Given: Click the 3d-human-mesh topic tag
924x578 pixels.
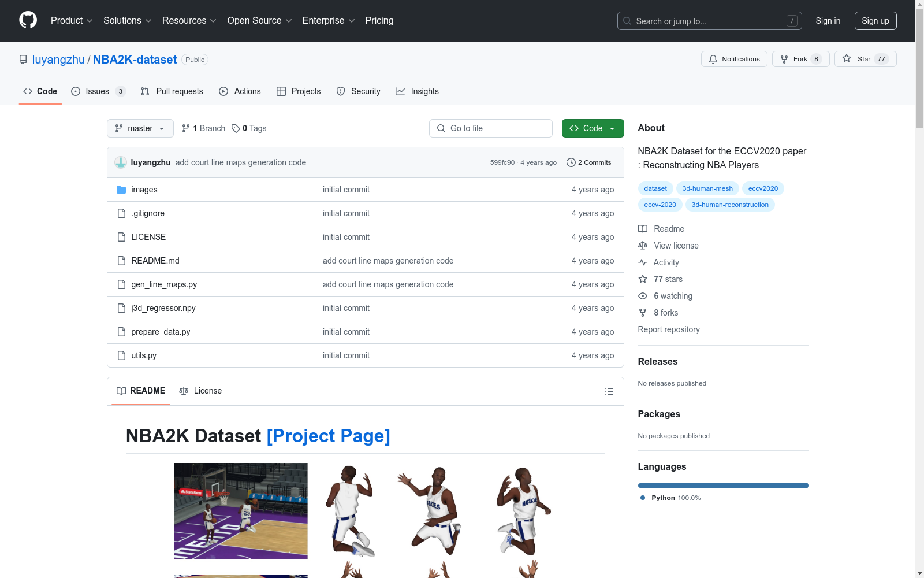Looking at the screenshot, I should click(707, 188).
